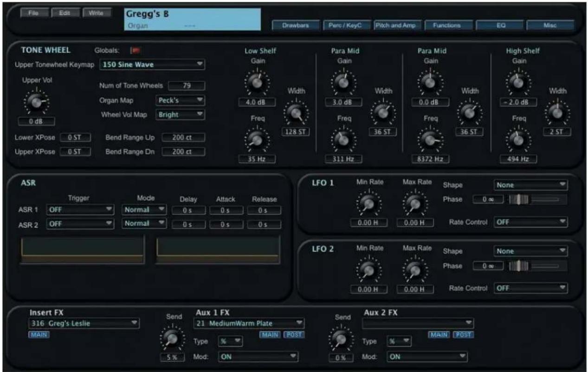This screenshot has width=588, height=372.
Task: Toggle the Aux 2 FX POST button
Action: tap(462, 334)
